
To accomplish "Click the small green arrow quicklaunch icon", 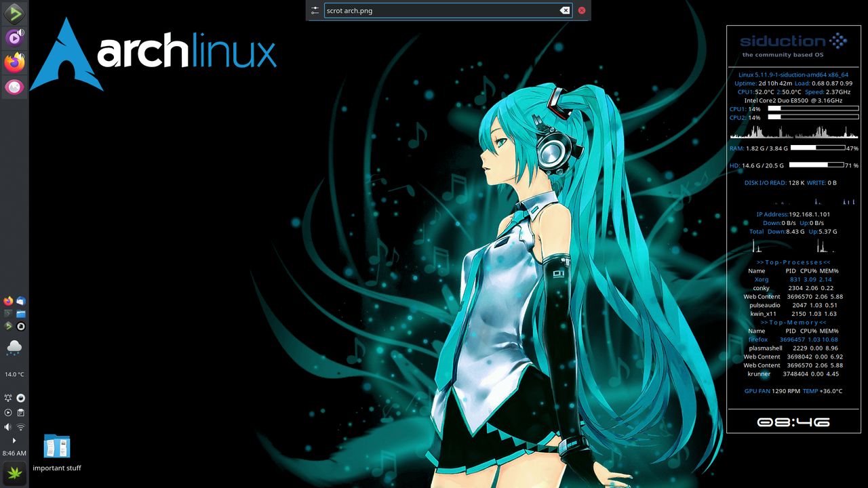I will tap(8, 326).
